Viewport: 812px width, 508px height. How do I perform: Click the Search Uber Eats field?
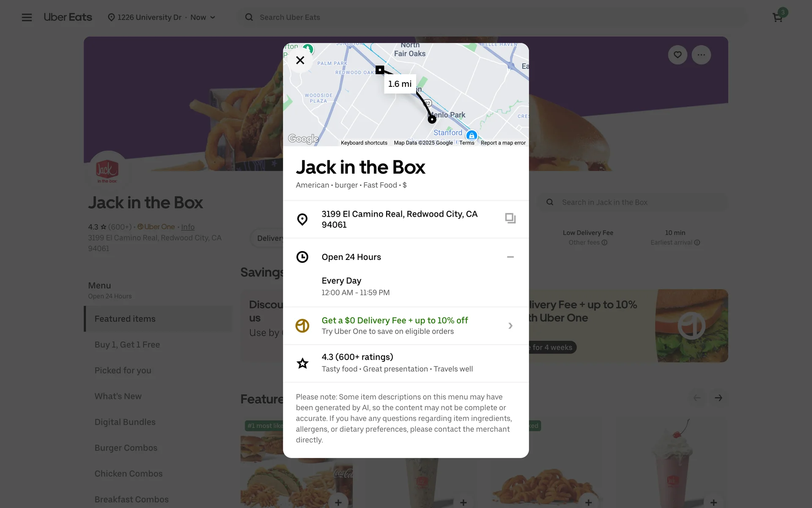tap(493, 17)
